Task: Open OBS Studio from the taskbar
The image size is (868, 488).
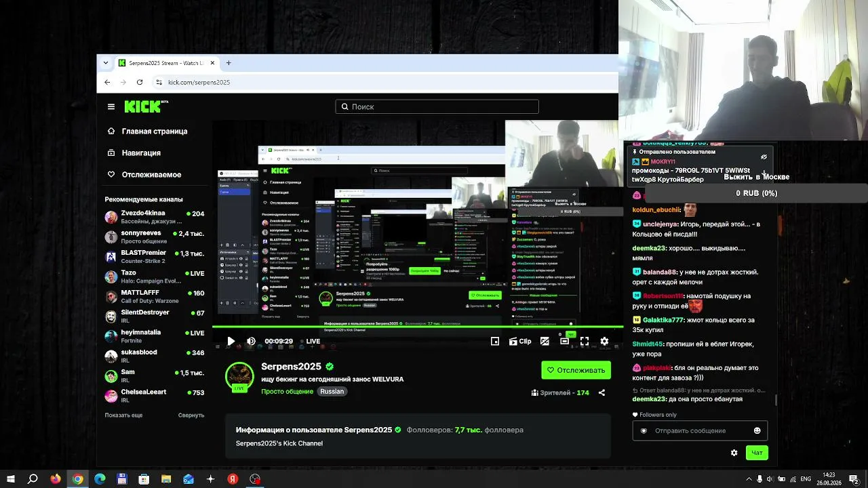Action: coord(255,479)
